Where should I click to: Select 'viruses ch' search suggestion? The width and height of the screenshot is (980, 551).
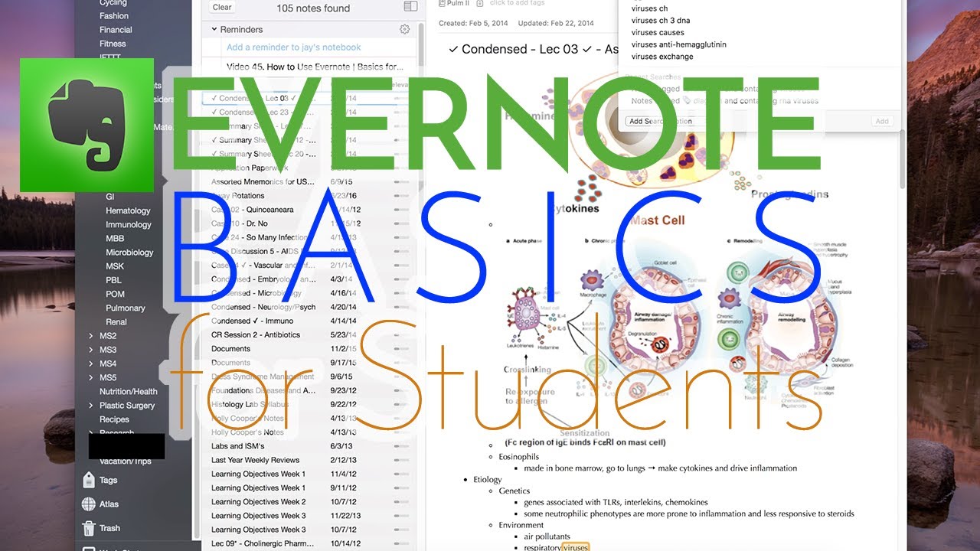coord(649,8)
